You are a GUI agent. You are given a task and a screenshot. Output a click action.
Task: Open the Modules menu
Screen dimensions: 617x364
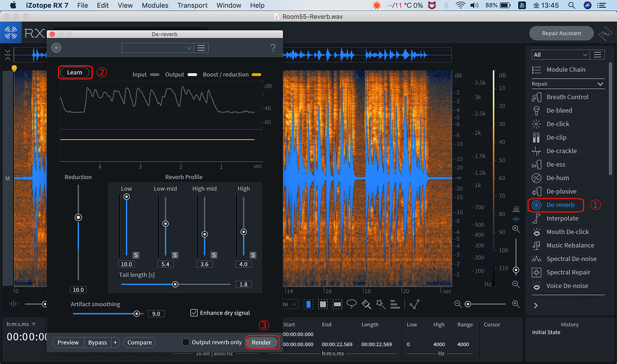click(155, 6)
